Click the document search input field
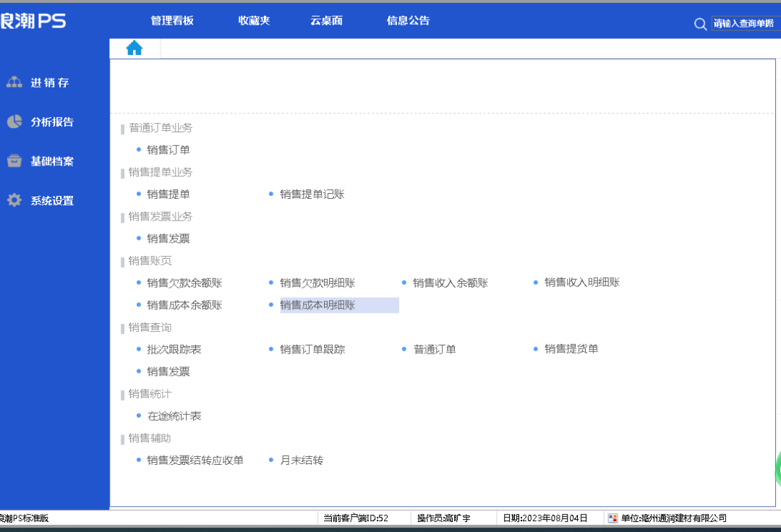This screenshot has width=781, height=532. point(745,24)
